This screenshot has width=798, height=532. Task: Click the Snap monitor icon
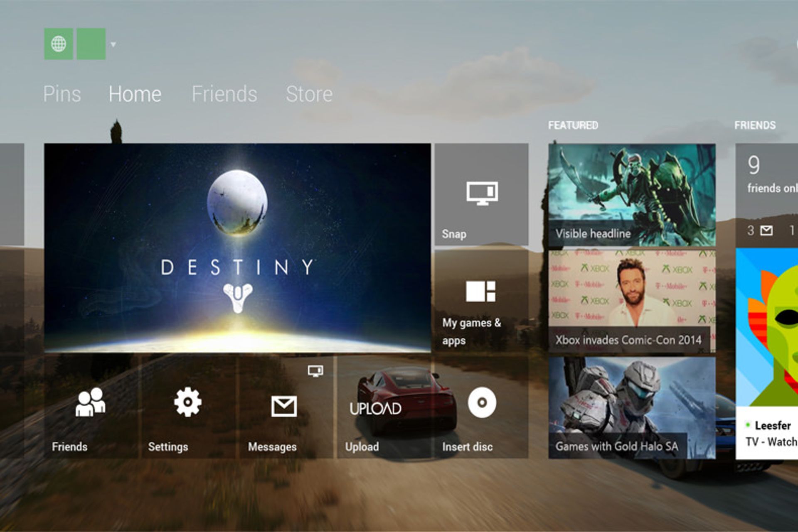482,193
